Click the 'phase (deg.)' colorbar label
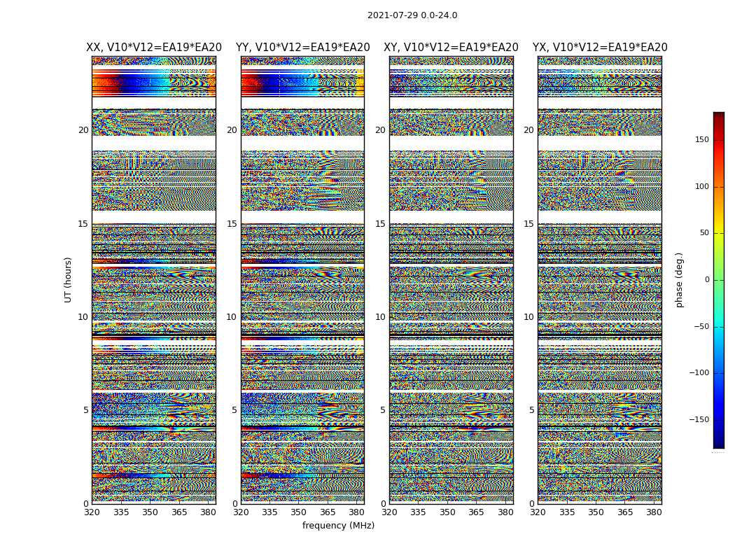 pyautogui.click(x=679, y=280)
